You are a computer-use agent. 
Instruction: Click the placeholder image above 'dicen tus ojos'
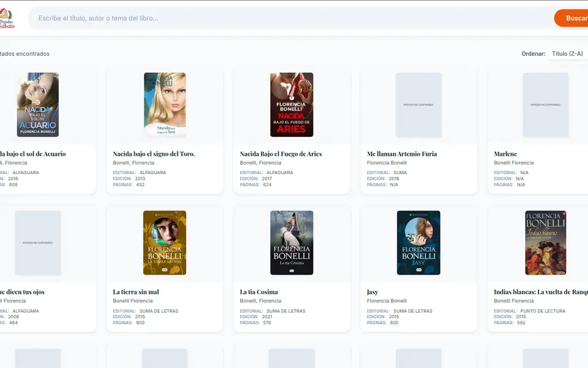click(38, 243)
